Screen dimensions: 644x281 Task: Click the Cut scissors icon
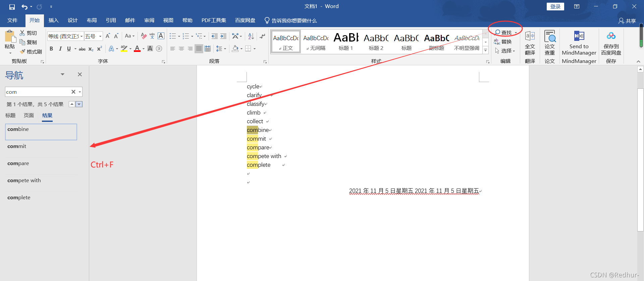tap(22, 33)
